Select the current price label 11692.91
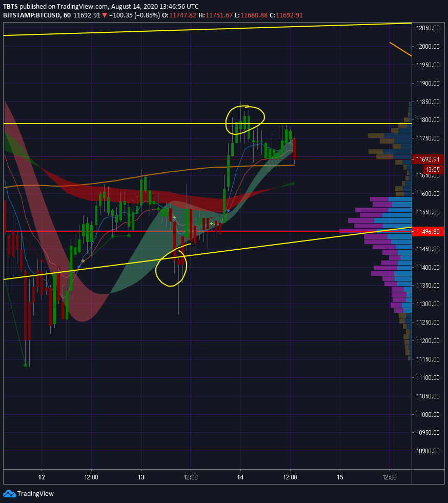The width and height of the screenshot is (448, 503). click(x=427, y=159)
